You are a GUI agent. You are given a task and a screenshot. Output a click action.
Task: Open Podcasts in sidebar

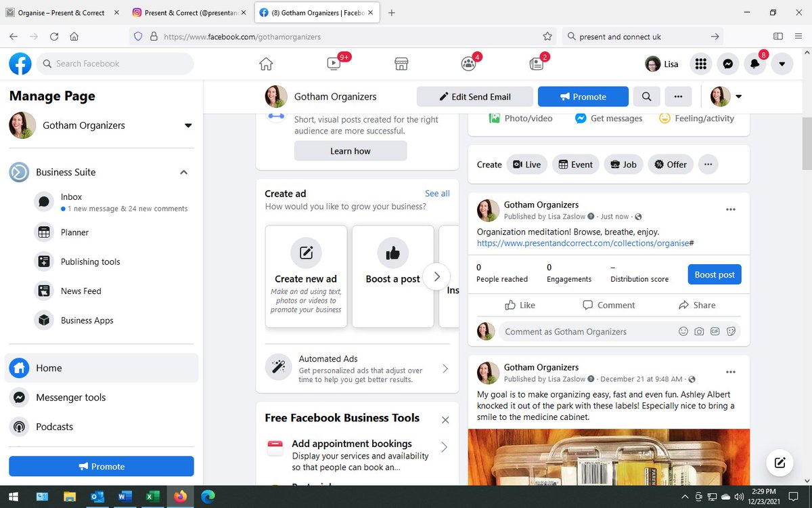point(101,427)
